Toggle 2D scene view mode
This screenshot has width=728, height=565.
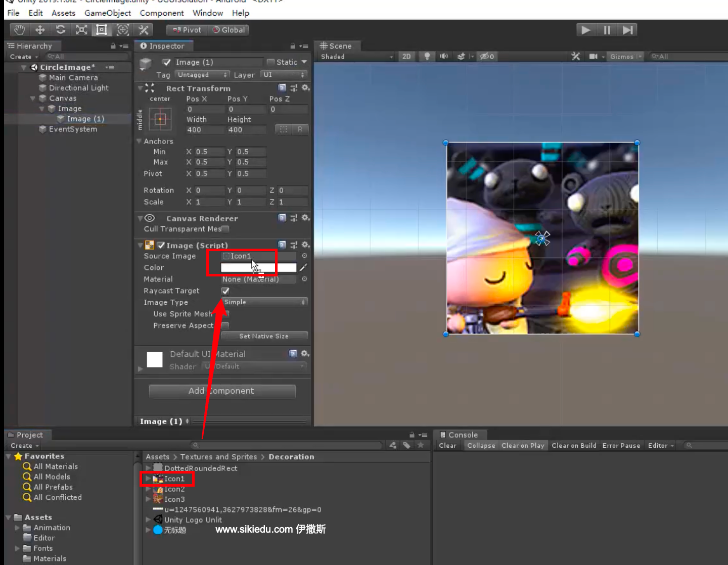click(406, 57)
